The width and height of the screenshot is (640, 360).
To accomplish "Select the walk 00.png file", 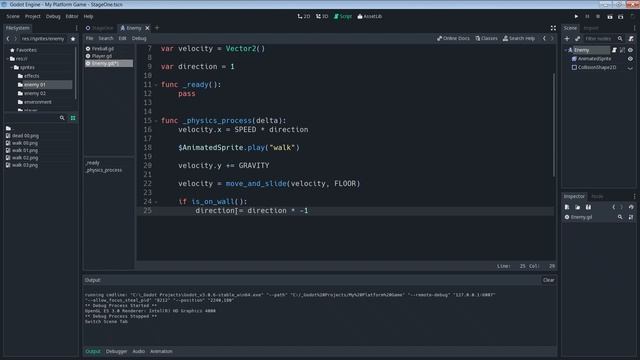I will 24,143.
